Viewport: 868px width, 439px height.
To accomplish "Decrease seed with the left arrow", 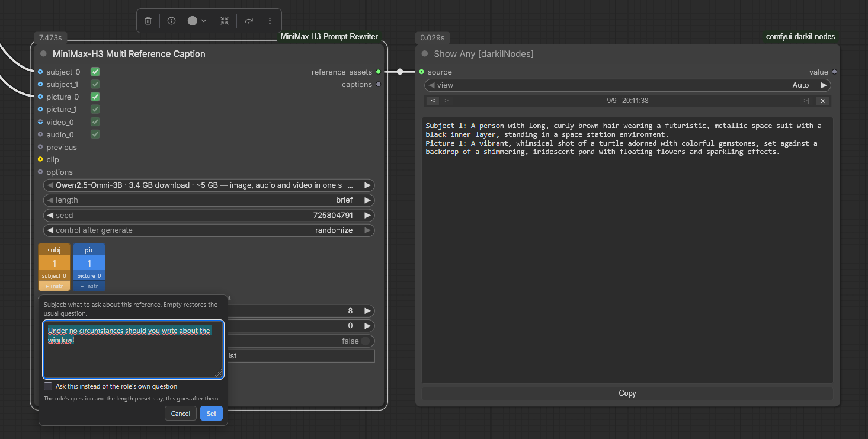I will 50,216.
